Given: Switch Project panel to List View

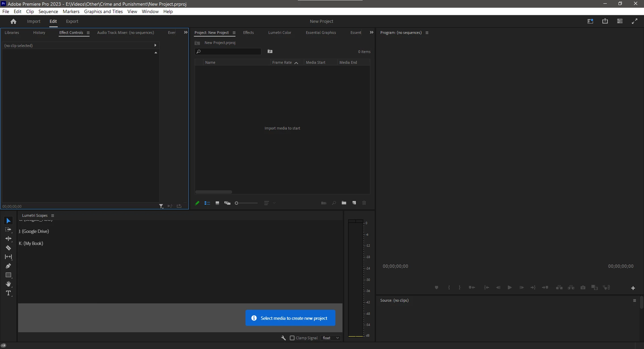Looking at the screenshot, I should pyautogui.click(x=207, y=203).
